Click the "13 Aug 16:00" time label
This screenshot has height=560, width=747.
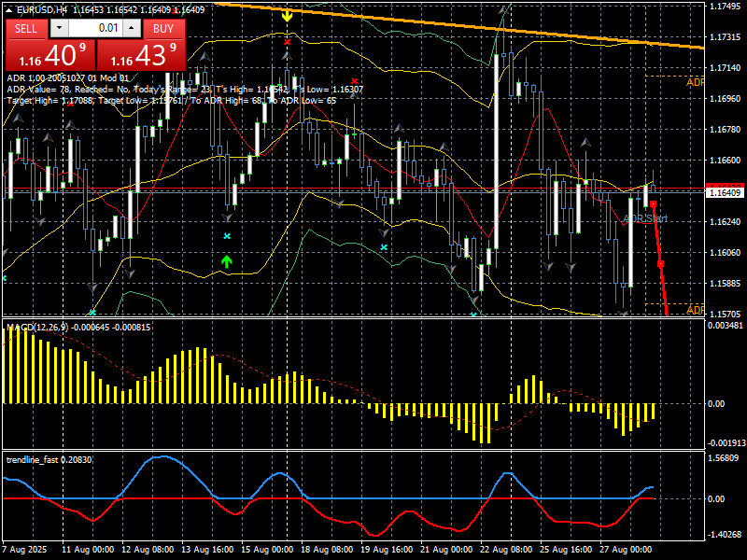pos(207,550)
